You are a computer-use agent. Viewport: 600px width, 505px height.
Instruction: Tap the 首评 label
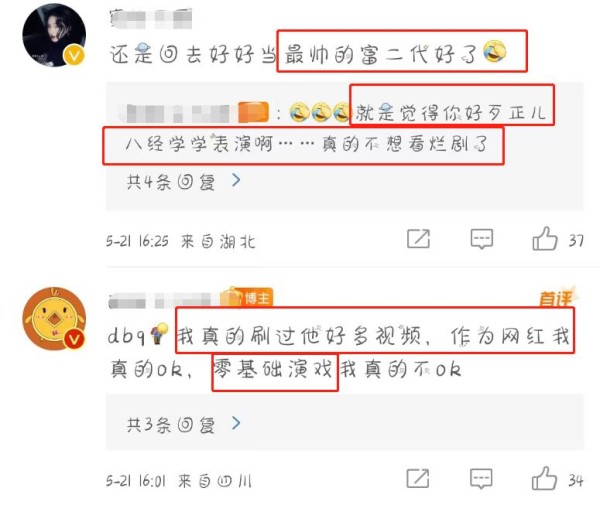[557, 297]
